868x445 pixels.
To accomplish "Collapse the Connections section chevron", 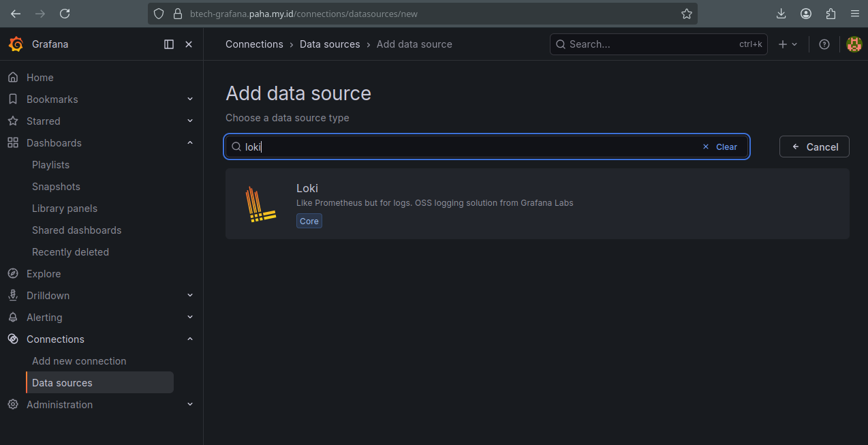I will [x=190, y=339].
